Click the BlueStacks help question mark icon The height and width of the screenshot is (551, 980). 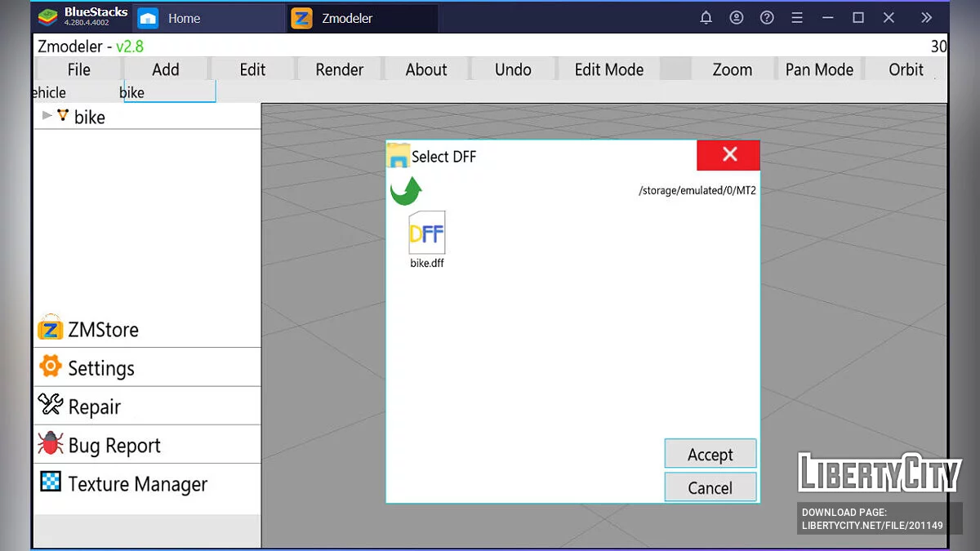point(767,18)
